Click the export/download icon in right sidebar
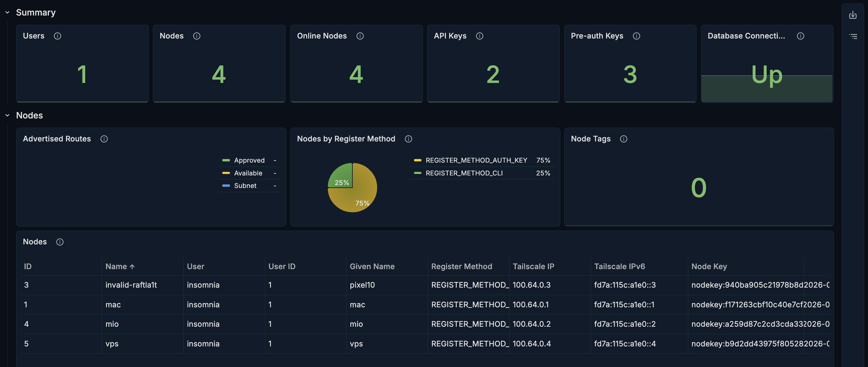 pos(853,15)
